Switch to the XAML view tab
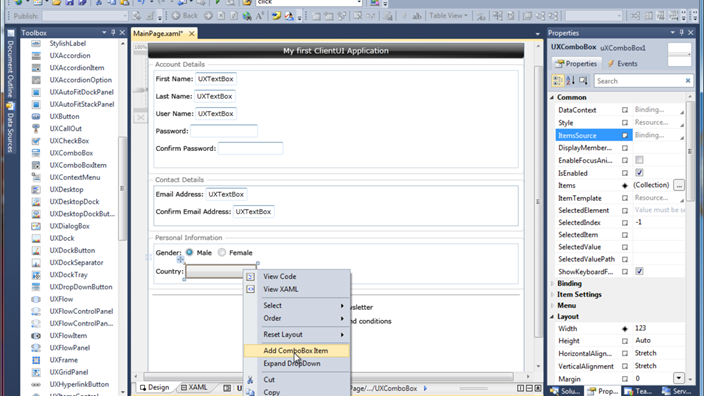 [194, 387]
